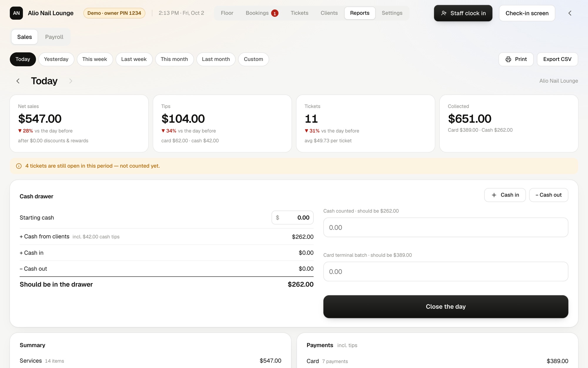The height and width of the screenshot is (368, 588).
Task: Select the Sales report tab
Action: (x=24, y=37)
